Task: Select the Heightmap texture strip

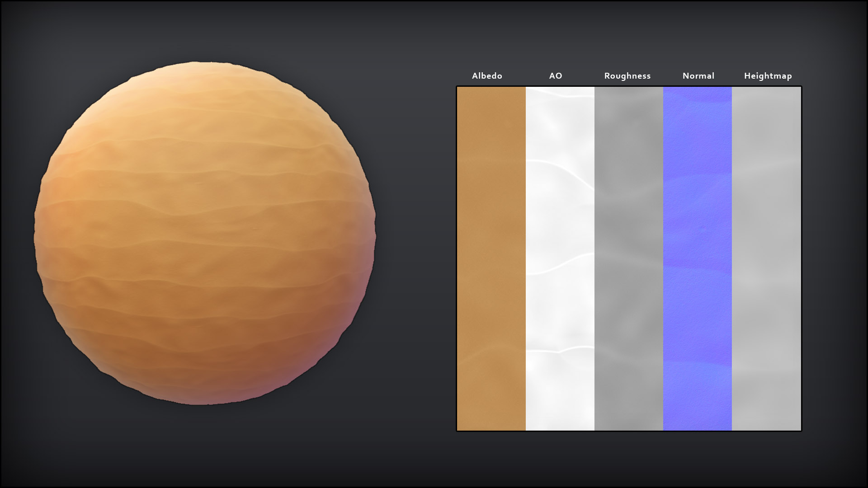Action: (766, 258)
